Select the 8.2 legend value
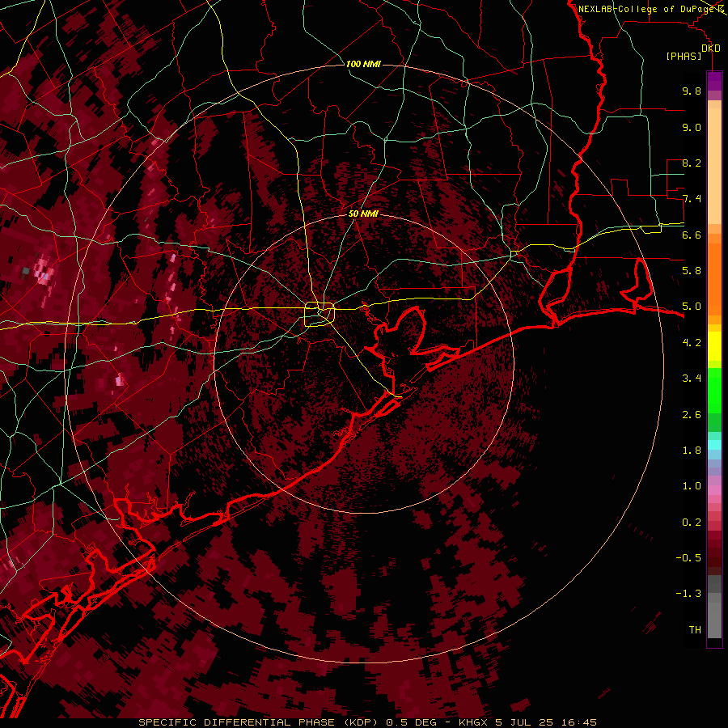 point(692,163)
